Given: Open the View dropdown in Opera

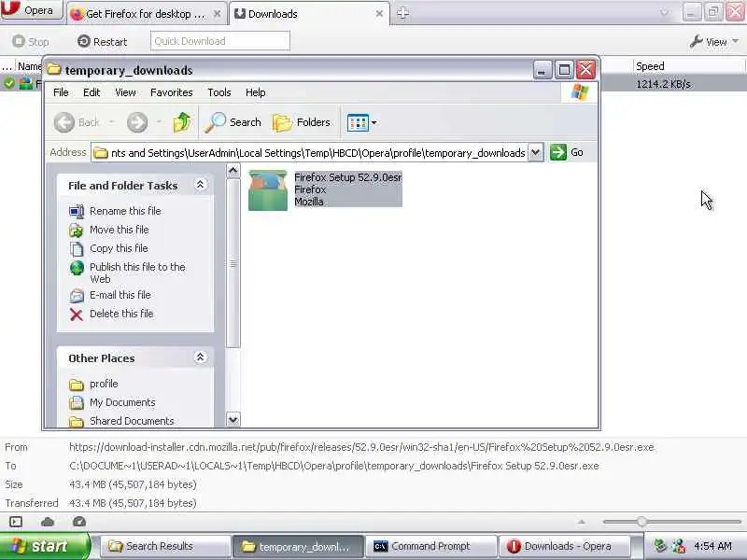Looking at the screenshot, I should (x=714, y=42).
